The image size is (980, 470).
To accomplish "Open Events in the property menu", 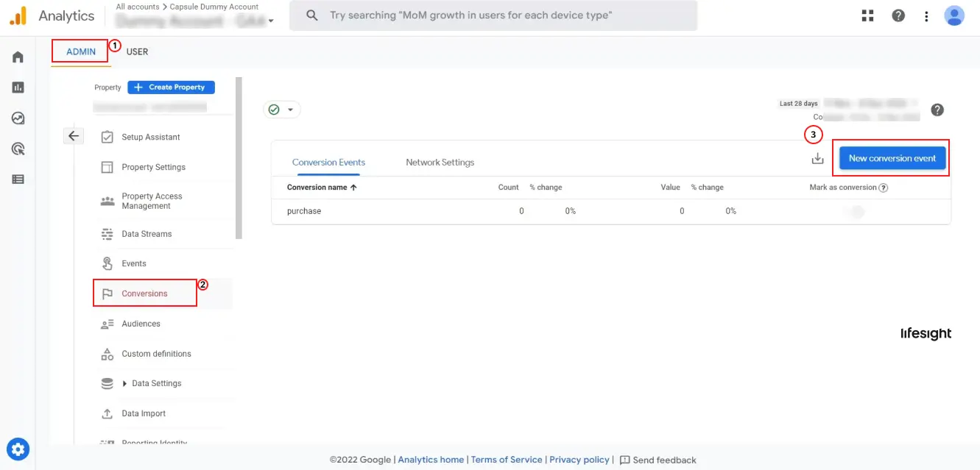I will [x=134, y=263].
